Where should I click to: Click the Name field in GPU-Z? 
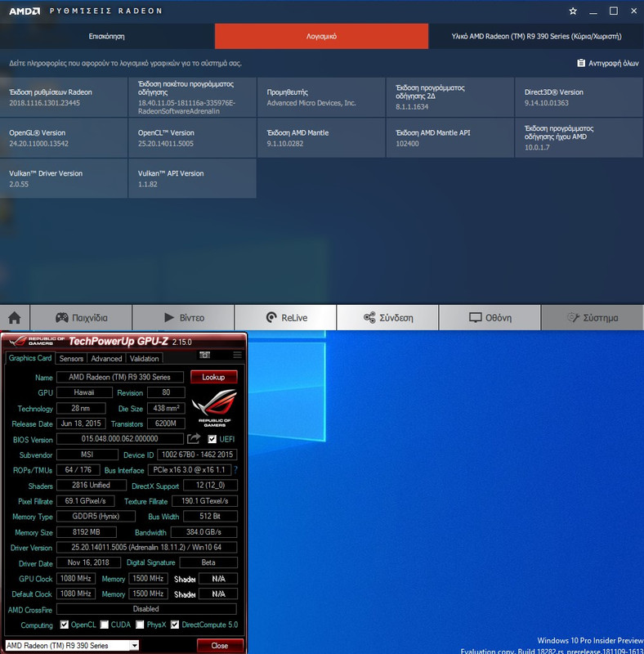119,377
